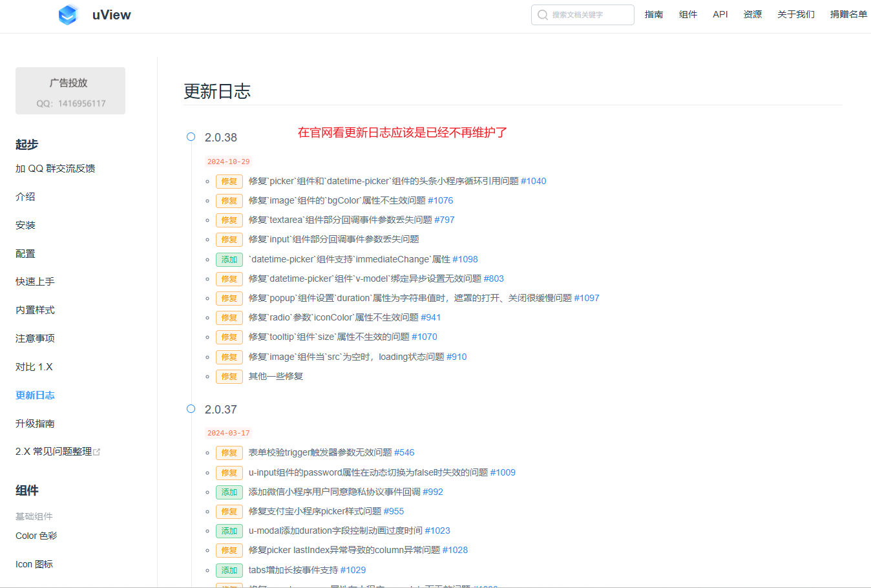
Task: Expand the 基础组件 group
Action: (32, 516)
